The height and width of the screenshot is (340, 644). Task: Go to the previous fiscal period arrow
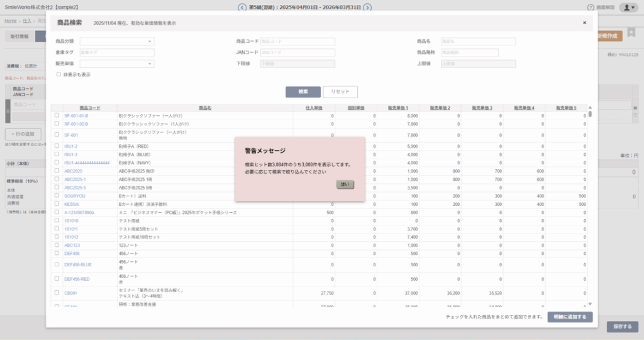(242, 8)
